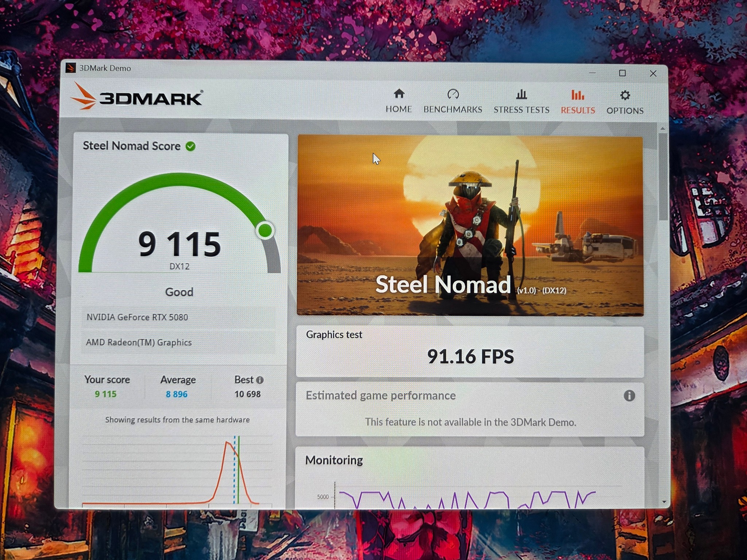Click the Monitoring heading
This screenshot has height=560, width=747.
click(x=334, y=460)
